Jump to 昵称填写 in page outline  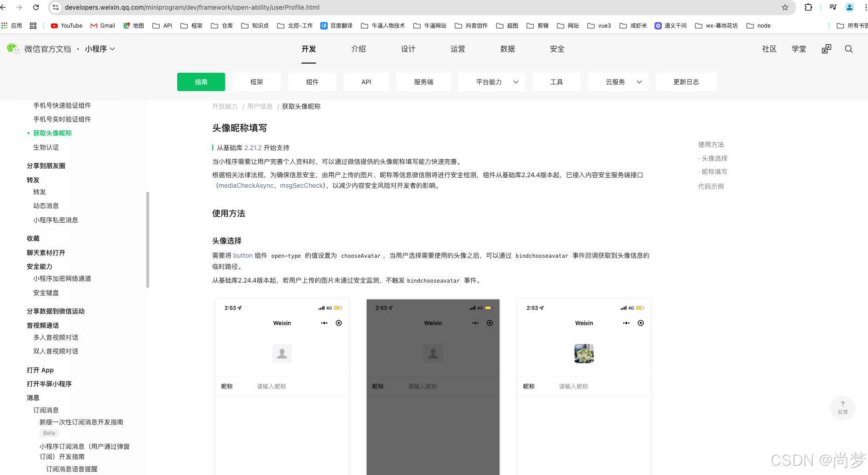714,172
